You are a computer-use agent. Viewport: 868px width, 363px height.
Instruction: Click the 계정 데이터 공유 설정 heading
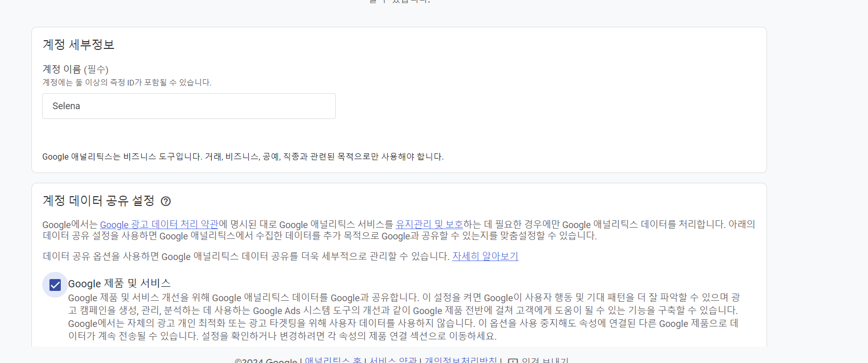[x=98, y=201]
